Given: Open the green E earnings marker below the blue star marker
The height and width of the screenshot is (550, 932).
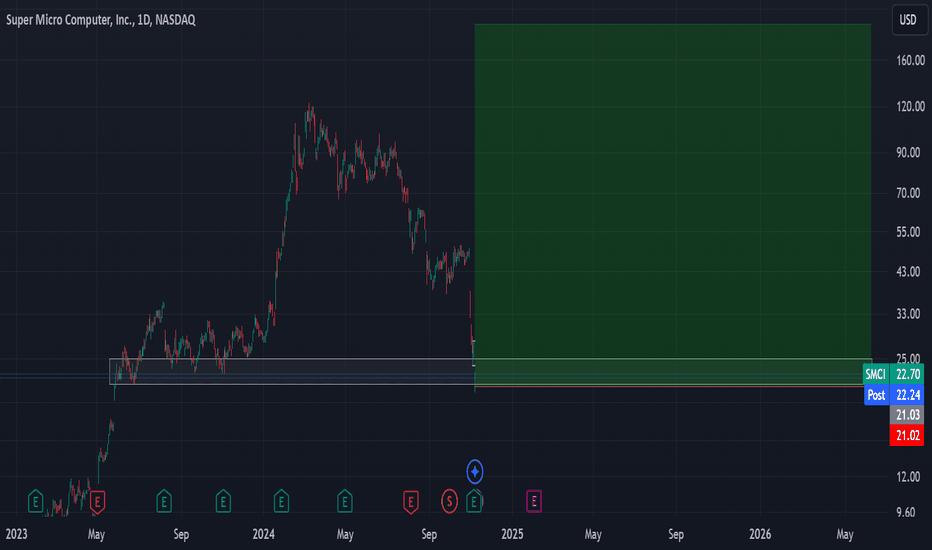Looking at the screenshot, I should pyautogui.click(x=474, y=501).
